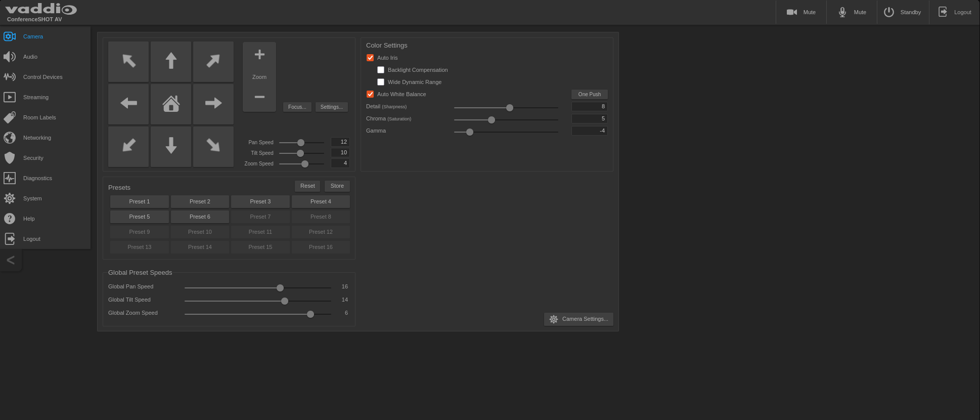
Task: Click the Gamma value field
Action: (x=590, y=131)
